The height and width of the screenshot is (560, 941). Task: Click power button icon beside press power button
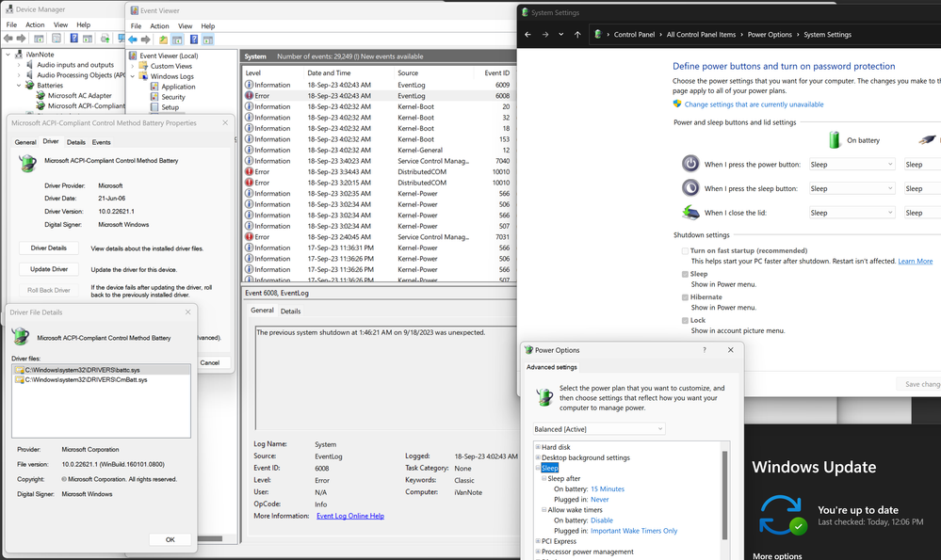(690, 164)
